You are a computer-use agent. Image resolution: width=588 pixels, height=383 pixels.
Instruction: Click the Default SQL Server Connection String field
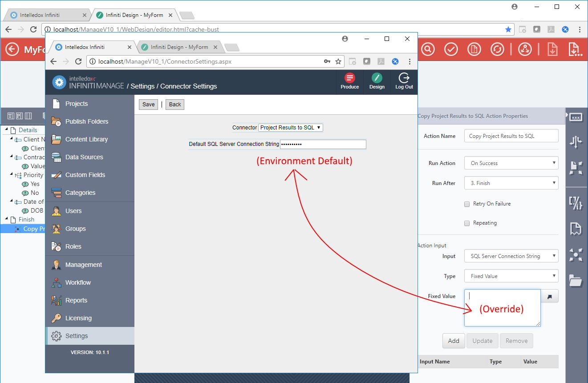(x=323, y=144)
